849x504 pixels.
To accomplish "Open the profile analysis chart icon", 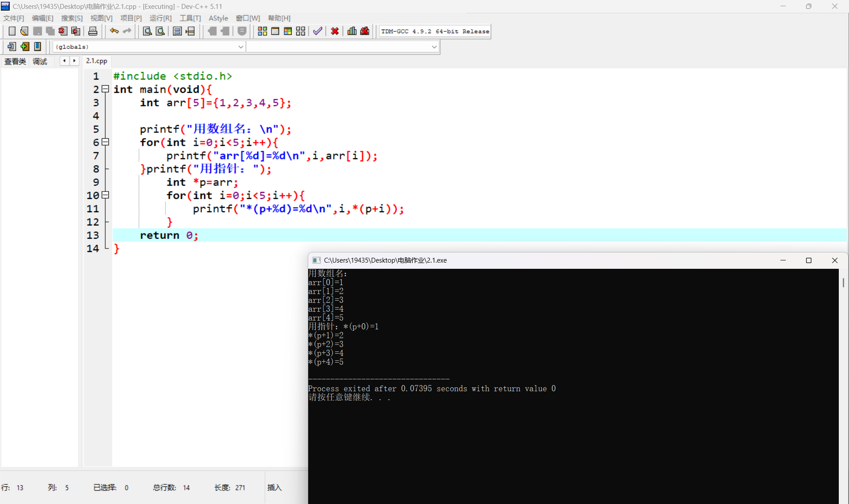I will pyautogui.click(x=352, y=31).
